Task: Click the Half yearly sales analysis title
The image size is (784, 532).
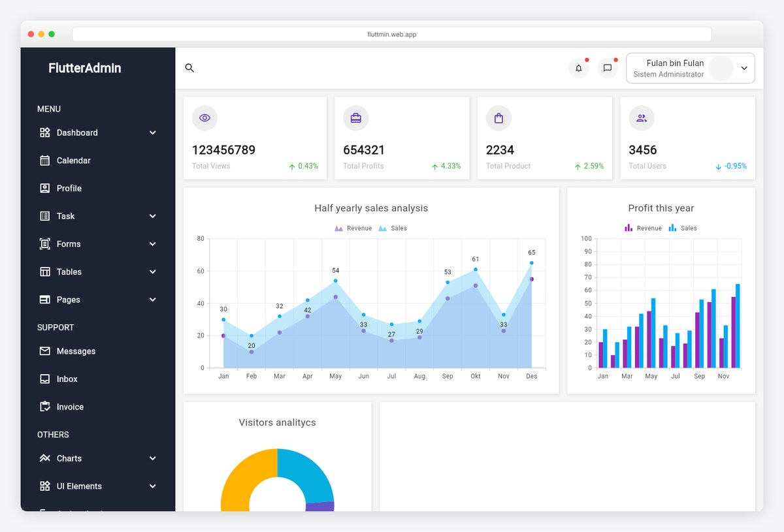Action: click(x=371, y=208)
